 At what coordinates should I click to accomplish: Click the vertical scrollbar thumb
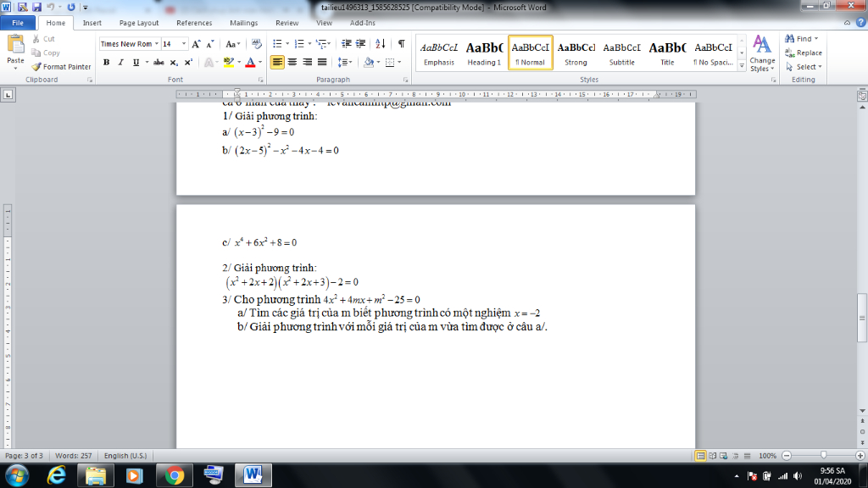862,319
